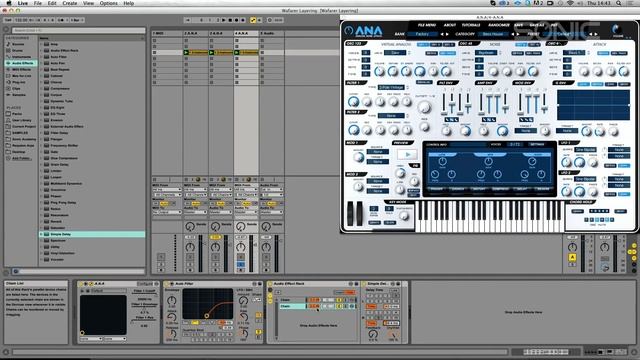Select the Sounds category in browser
The image size is (640, 360).
pos(18,44)
